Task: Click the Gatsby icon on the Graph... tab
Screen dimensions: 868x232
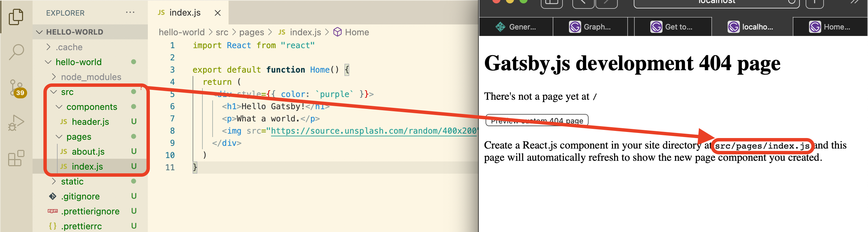Action: coord(575,27)
